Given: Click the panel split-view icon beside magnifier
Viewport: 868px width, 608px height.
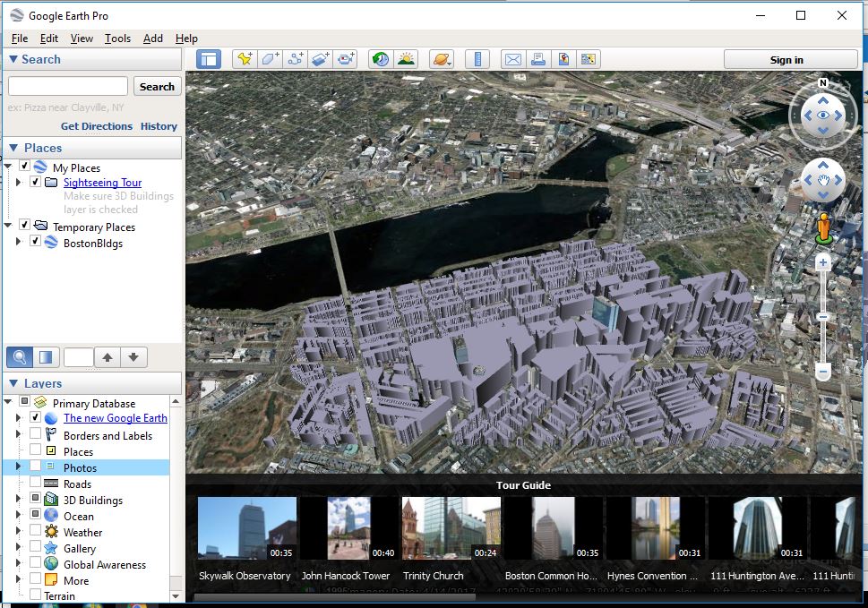Looking at the screenshot, I should coord(46,357).
